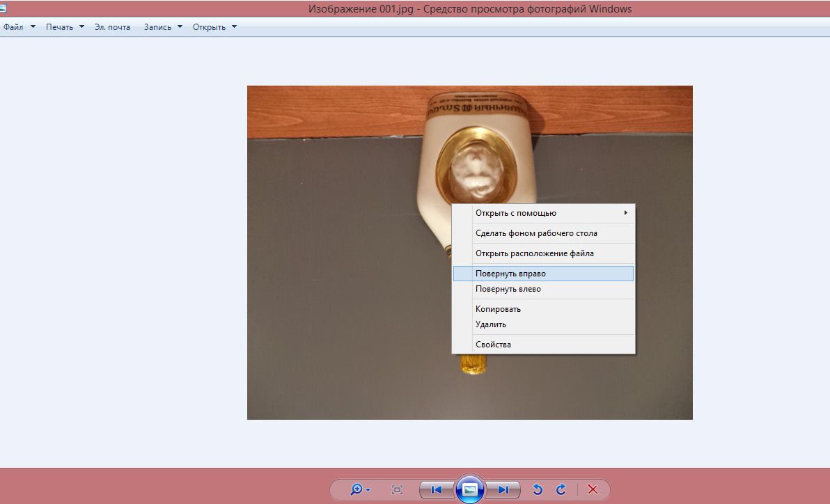Select Повернуть влево in context menu

pyautogui.click(x=508, y=289)
